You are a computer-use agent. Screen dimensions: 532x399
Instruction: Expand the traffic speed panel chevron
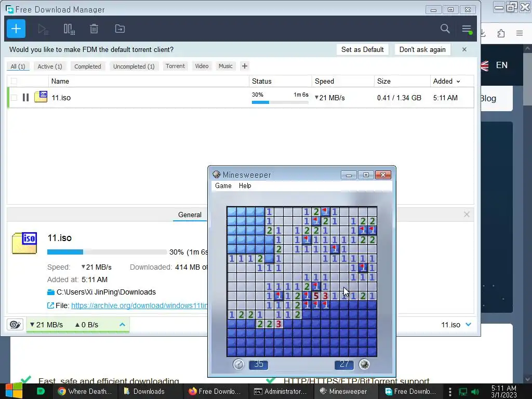tap(123, 325)
